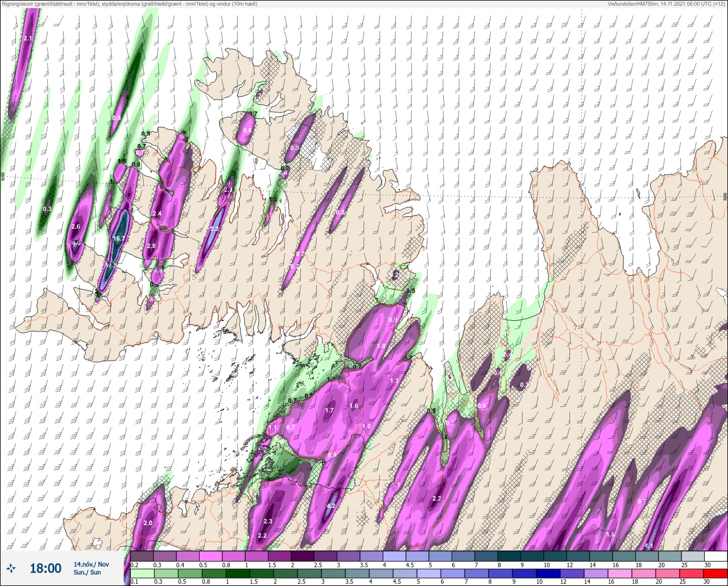Image resolution: width=728 pixels, height=586 pixels.
Task: Click the Veðurstofan star logo icon
Action: coord(11,568)
